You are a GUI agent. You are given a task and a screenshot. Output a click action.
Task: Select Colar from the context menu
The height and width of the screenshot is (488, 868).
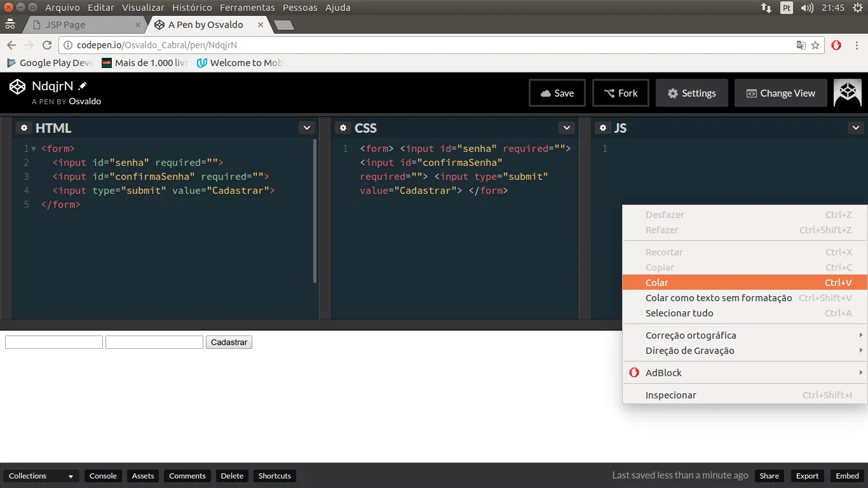(657, 283)
